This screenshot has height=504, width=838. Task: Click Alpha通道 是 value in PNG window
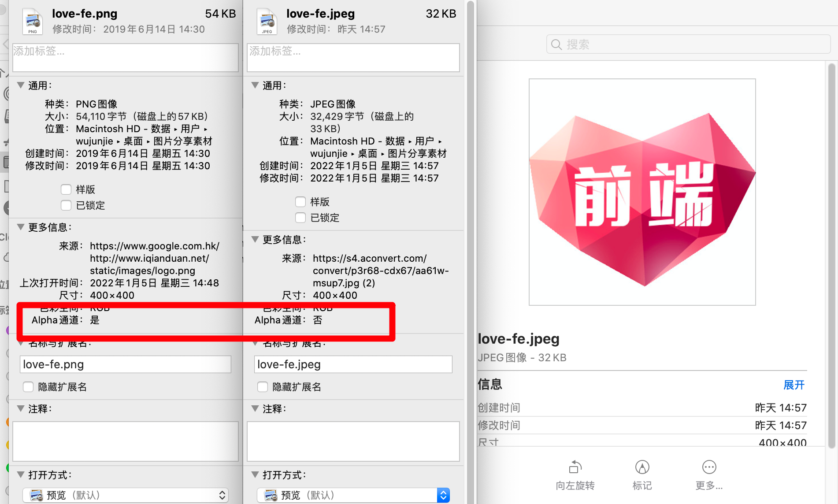(x=95, y=320)
